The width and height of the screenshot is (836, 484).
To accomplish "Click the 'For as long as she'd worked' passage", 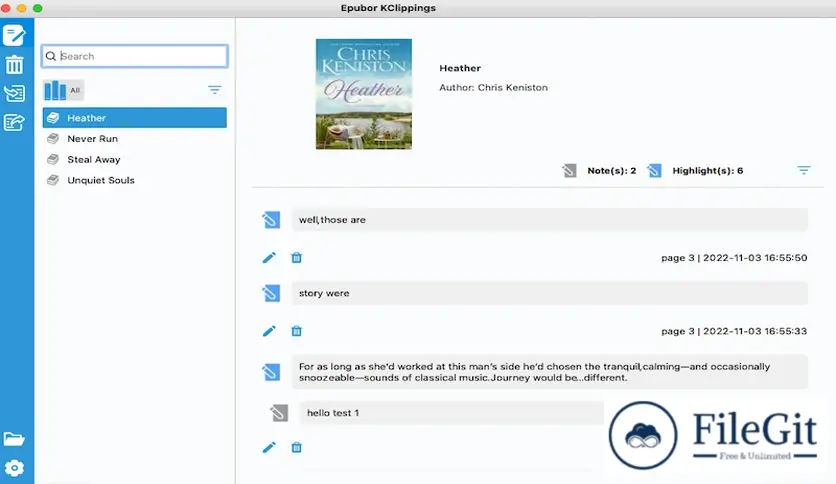I will pyautogui.click(x=550, y=372).
